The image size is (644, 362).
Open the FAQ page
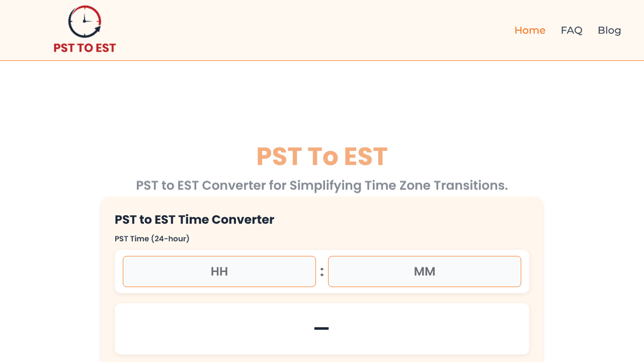coord(572,30)
